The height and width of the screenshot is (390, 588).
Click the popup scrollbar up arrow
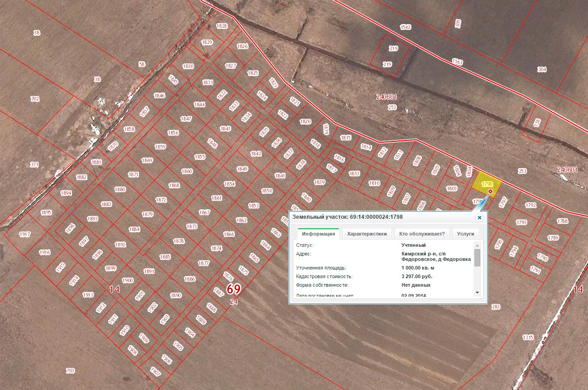pyautogui.click(x=477, y=245)
